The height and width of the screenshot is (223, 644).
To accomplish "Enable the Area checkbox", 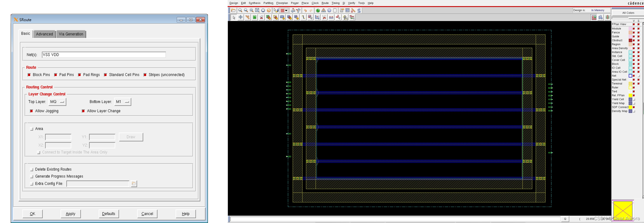I will pos(32,129).
